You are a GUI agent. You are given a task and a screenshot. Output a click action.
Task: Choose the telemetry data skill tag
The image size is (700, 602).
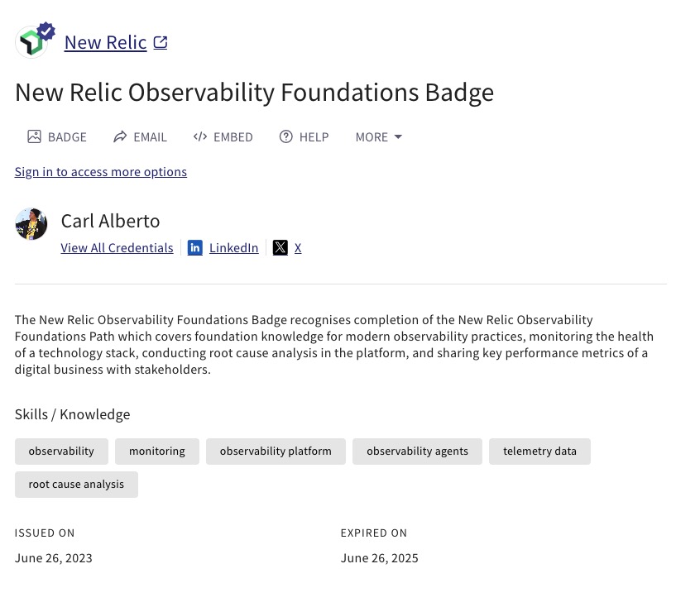(x=539, y=451)
